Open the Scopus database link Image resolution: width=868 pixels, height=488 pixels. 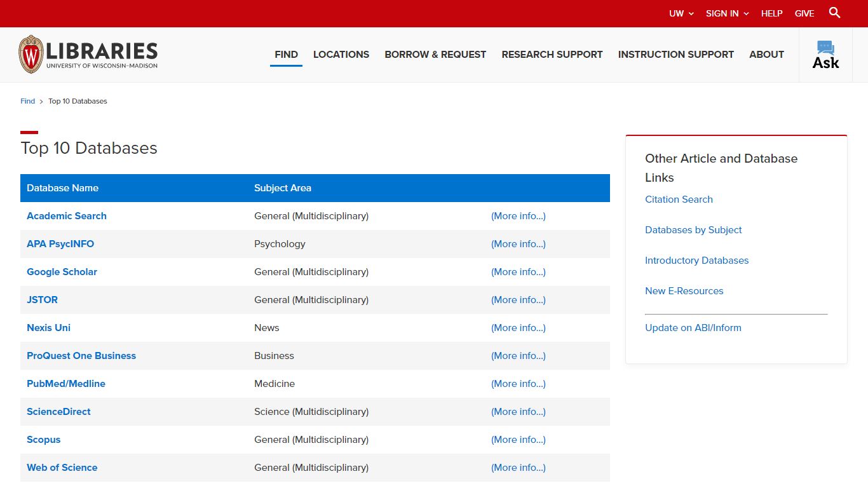coord(43,440)
